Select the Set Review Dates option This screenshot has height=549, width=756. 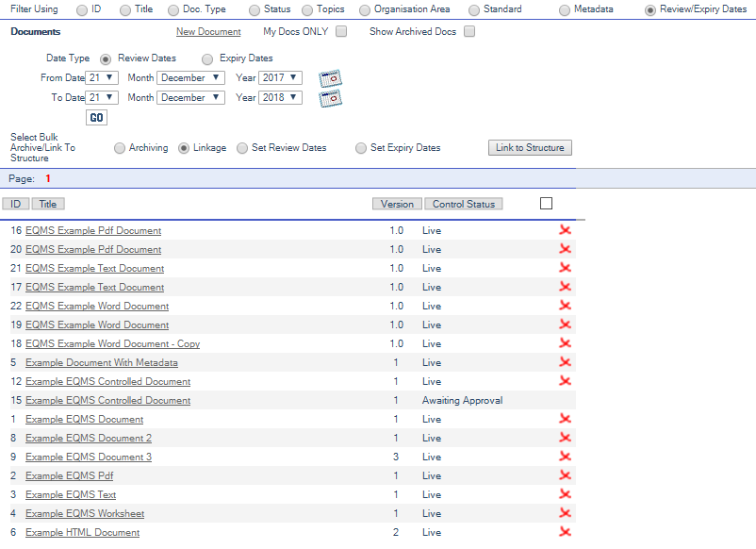[x=242, y=149]
